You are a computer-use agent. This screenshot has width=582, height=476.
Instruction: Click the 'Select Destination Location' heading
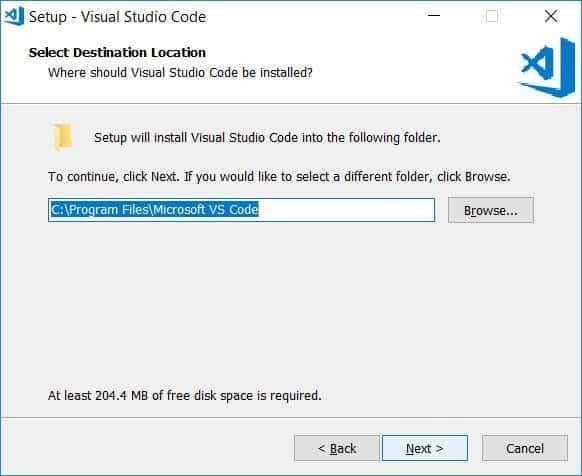(x=117, y=52)
